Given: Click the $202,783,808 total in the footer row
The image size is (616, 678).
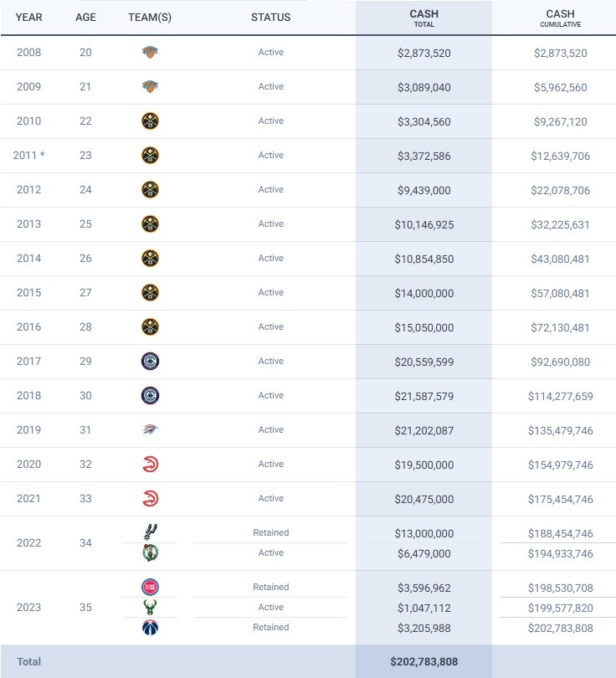Looking at the screenshot, I should click(x=423, y=662).
